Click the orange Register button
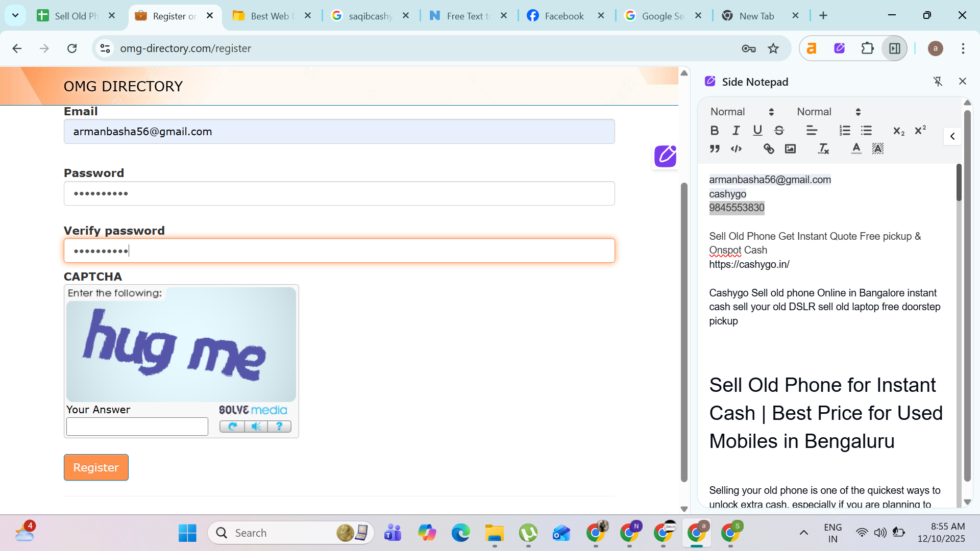This screenshot has height=551, width=980. point(96,467)
